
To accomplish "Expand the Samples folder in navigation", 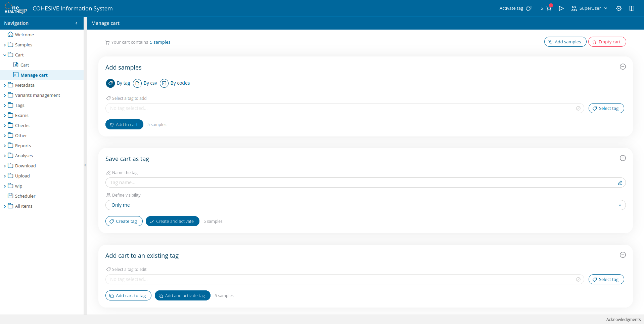I will pyautogui.click(x=5, y=45).
